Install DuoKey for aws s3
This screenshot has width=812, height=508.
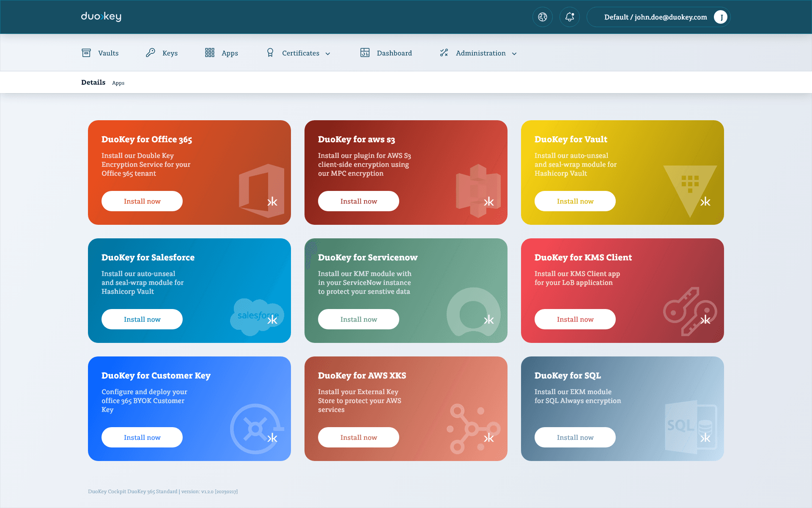tap(359, 201)
